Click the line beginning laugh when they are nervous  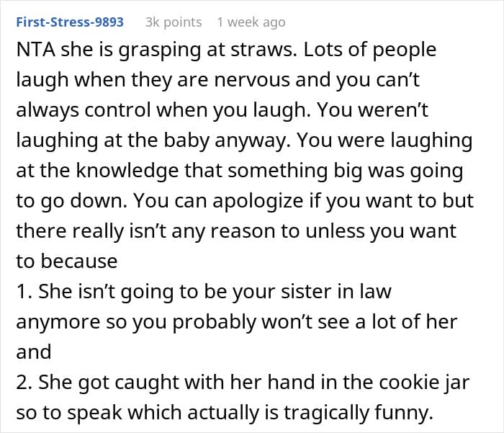(217, 80)
